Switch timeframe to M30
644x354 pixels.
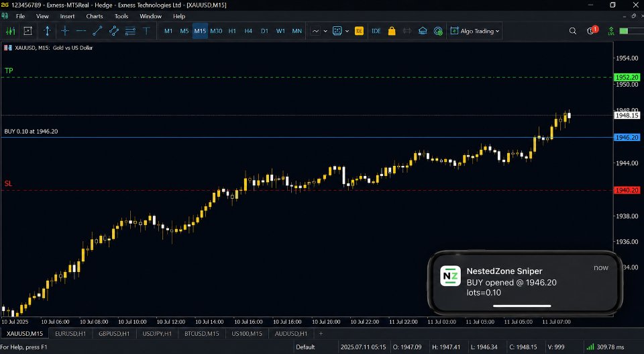point(216,31)
